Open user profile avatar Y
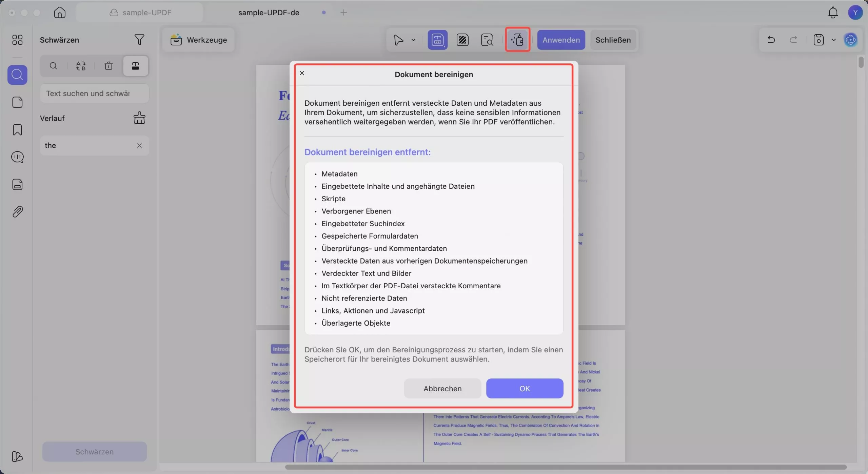Viewport: 868px width, 474px height. 855,13
